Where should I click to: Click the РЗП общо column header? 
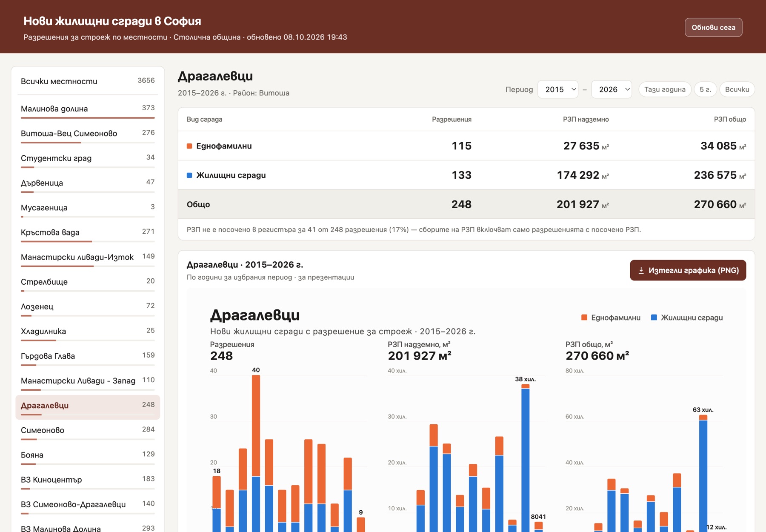coord(730,119)
